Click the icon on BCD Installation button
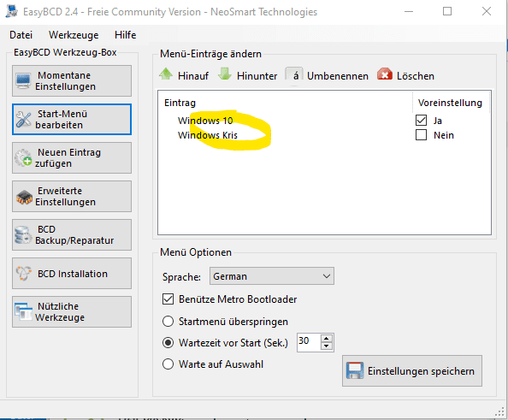This screenshot has width=508, height=420. [24, 274]
